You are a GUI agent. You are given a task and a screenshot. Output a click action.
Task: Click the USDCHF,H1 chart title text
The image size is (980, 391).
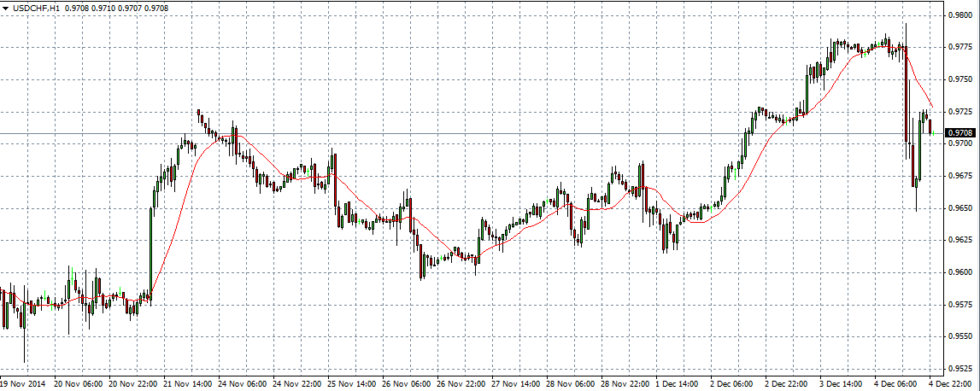coord(35,9)
